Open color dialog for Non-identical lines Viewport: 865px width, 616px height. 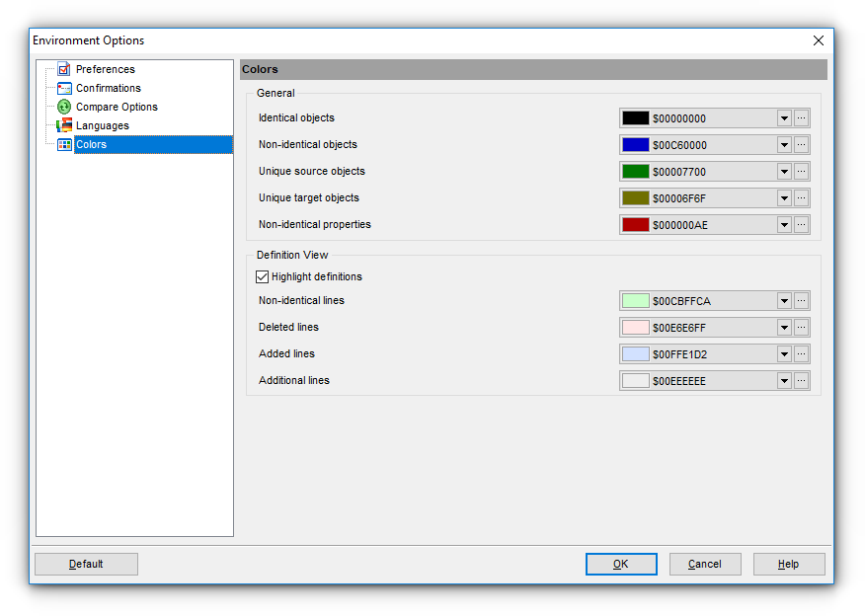click(x=802, y=300)
